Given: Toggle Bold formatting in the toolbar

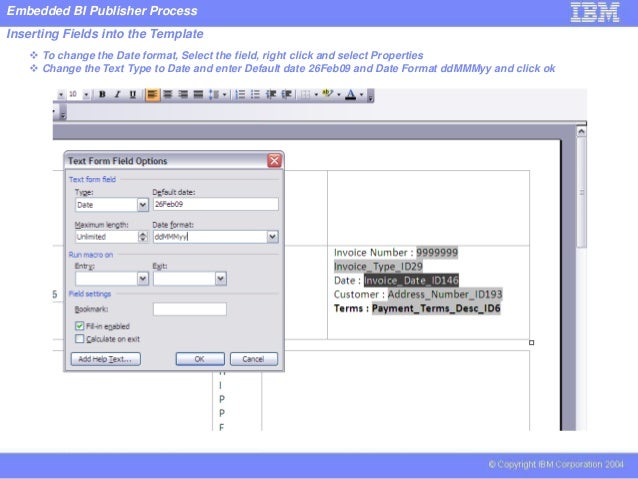Looking at the screenshot, I should [102, 94].
